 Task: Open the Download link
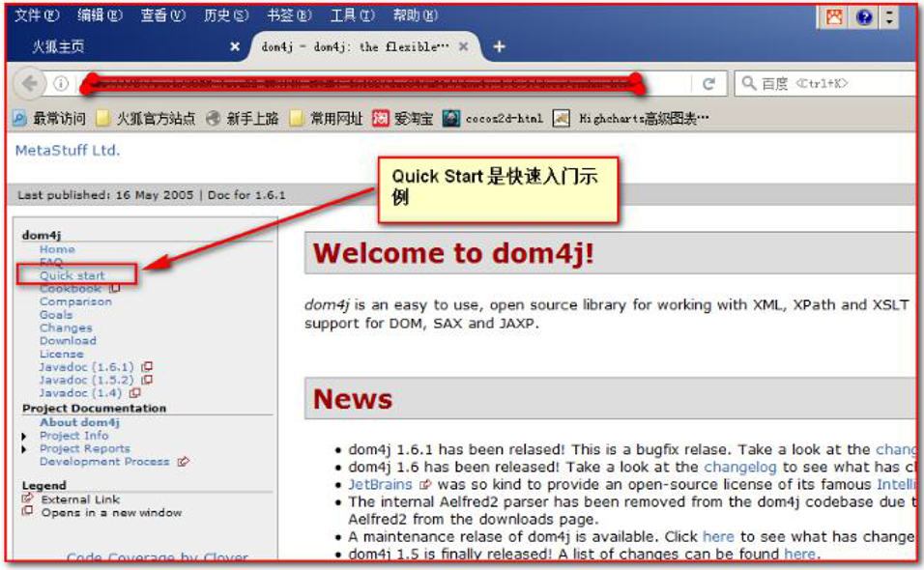pos(68,341)
